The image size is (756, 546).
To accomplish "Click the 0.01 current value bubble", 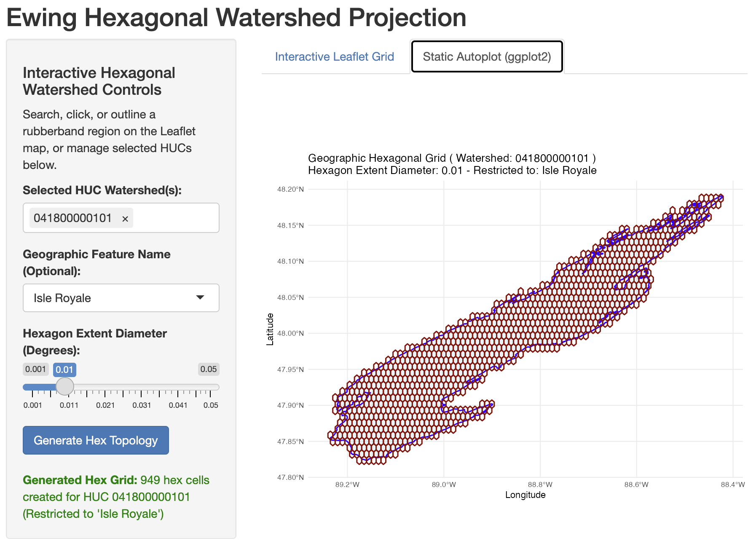I will point(64,369).
